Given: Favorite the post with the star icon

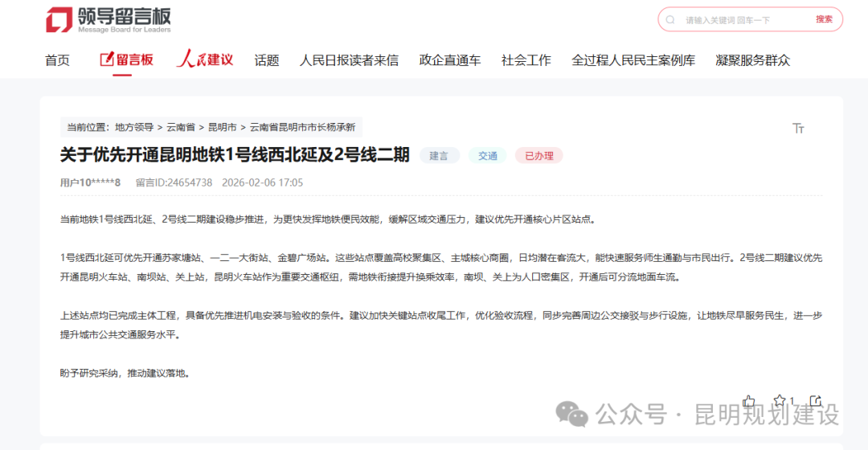Looking at the screenshot, I should point(779,401).
